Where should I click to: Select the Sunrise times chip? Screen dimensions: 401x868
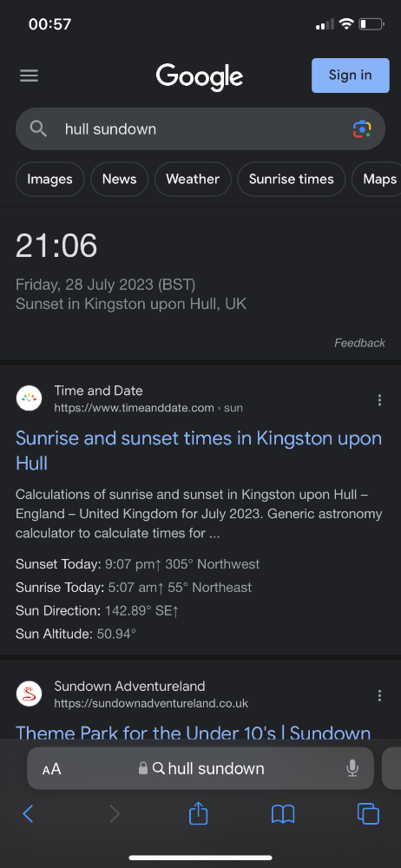click(x=292, y=180)
